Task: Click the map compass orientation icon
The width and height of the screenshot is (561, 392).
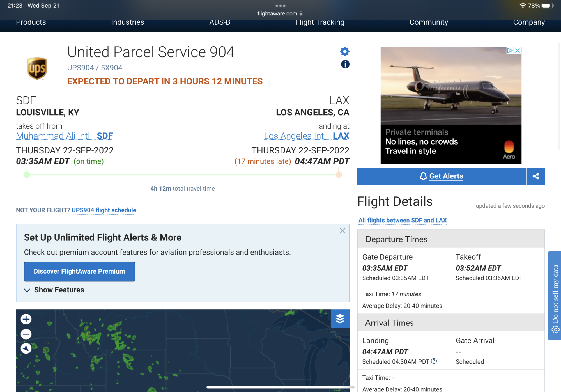Action: pos(26,349)
